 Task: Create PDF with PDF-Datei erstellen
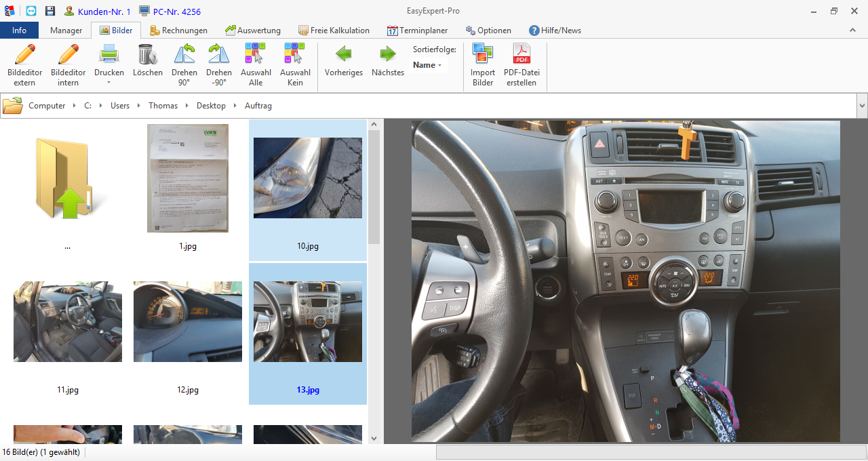click(x=521, y=65)
